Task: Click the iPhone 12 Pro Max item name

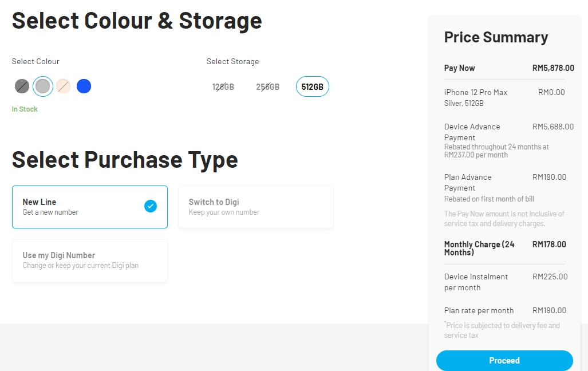Action: (476, 92)
